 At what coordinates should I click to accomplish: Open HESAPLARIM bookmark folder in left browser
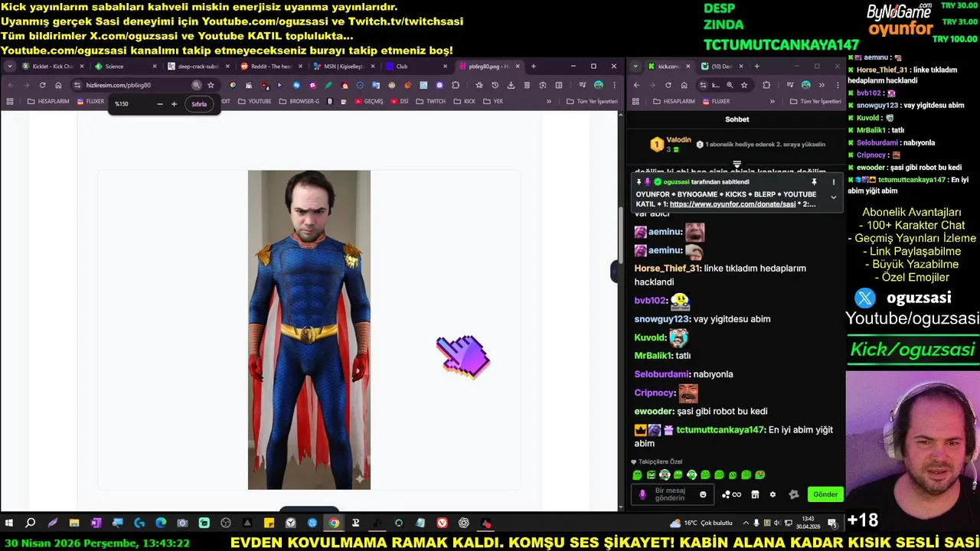[x=48, y=101]
